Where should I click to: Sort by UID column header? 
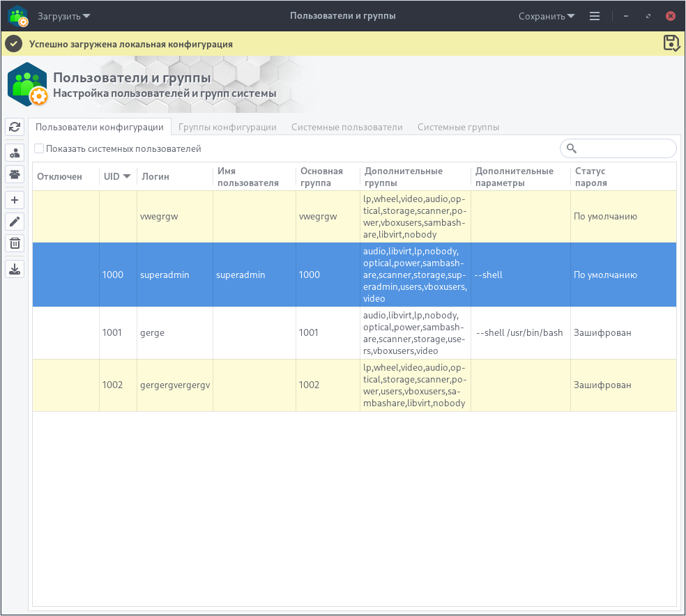117,177
